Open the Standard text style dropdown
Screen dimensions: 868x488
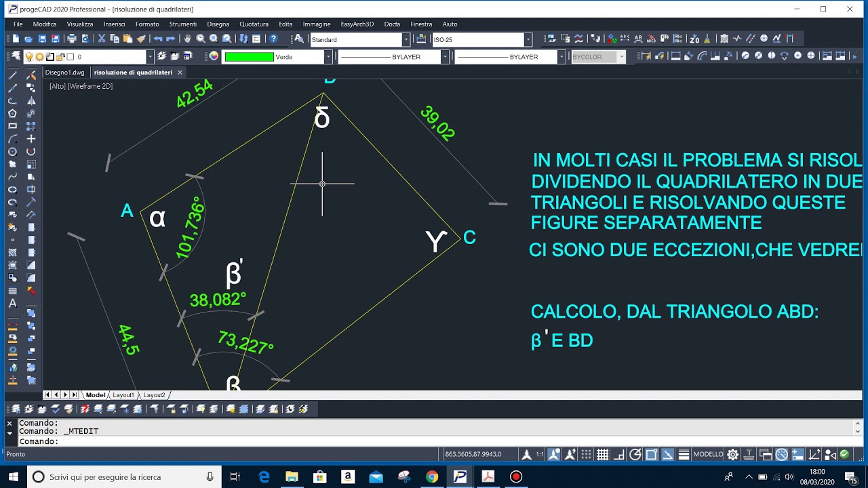point(406,39)
